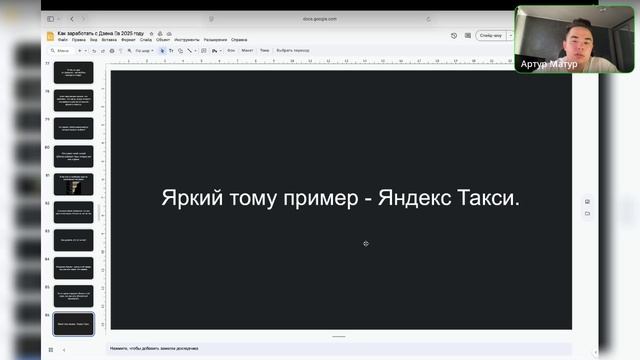Image resolution: width=640 pixels, height=360 pixels.
Task: Open the Объект menu
Action: pyautogui.click(x=163, y=40)
